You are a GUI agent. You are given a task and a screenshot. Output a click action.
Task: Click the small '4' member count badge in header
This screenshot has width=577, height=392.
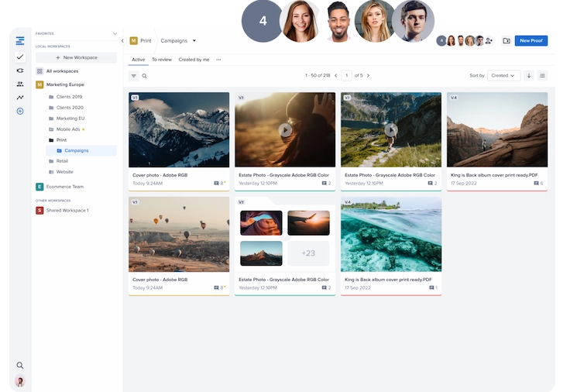point(441,41)
